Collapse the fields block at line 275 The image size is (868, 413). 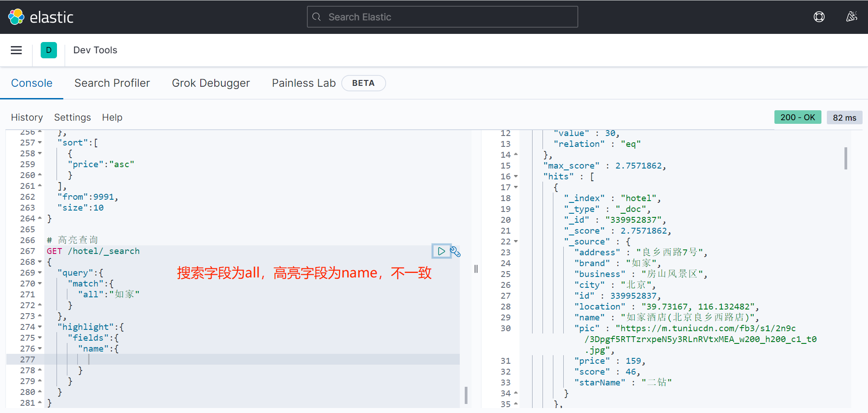coord(40,338)
